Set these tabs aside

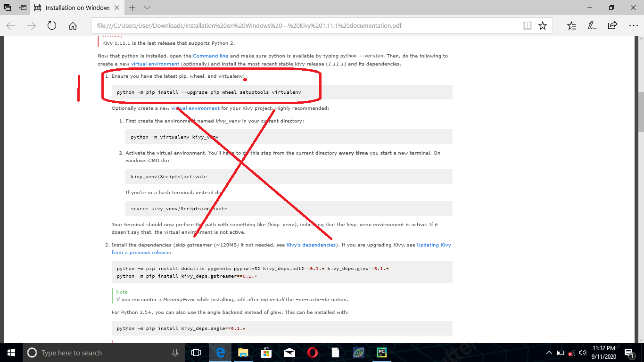[21, 8]
